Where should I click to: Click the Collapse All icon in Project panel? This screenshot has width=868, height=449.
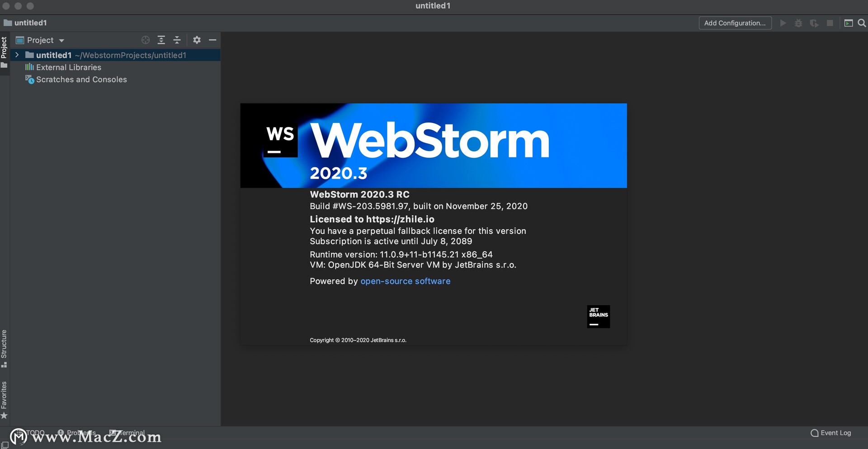click(177, 40)
